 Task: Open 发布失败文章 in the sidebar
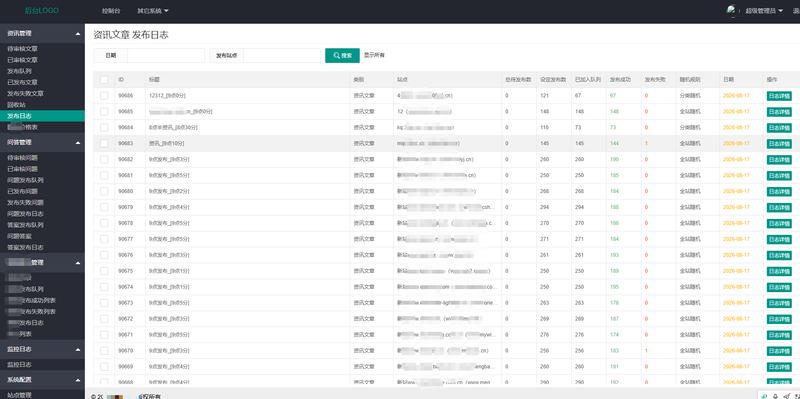[26, 93]
